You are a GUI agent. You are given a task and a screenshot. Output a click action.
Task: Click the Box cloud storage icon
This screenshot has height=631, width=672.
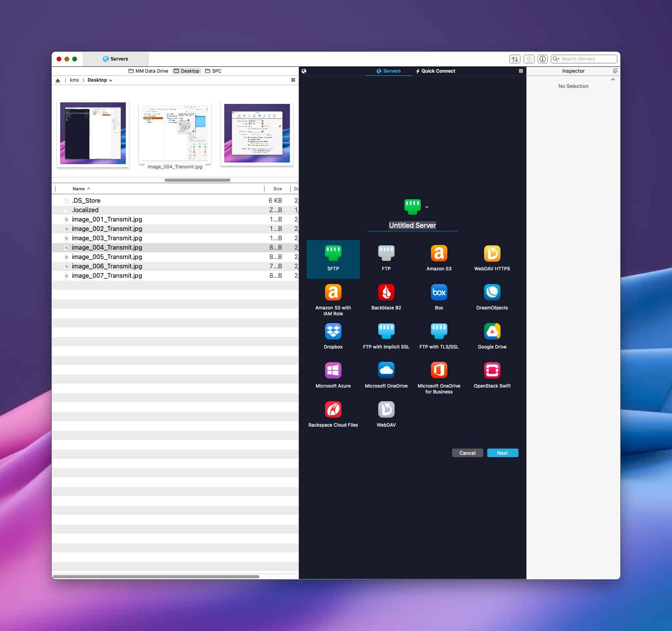coord(439,293)
